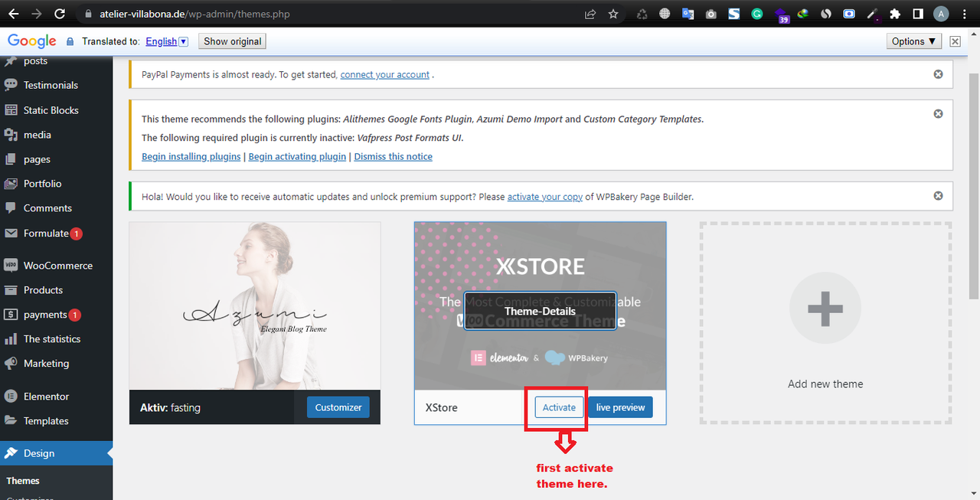Open Marketing in the admin sidebar
The width and height of the screenshot is (980, 500).
tap(56, 364)
